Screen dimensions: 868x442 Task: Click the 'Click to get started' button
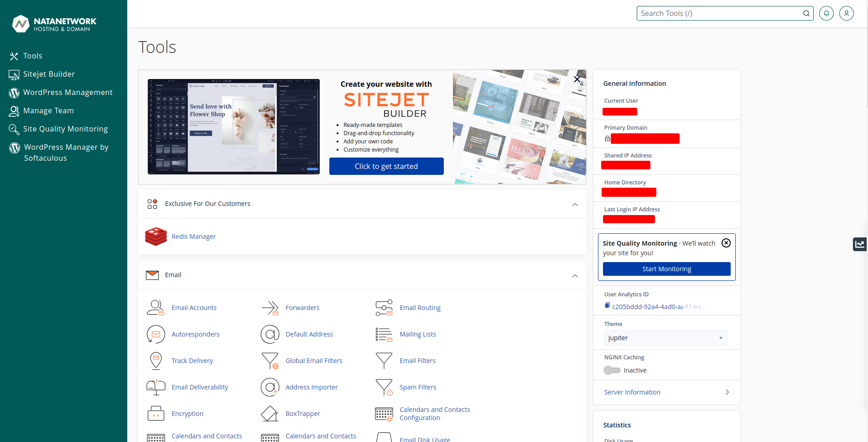[386, 166]
